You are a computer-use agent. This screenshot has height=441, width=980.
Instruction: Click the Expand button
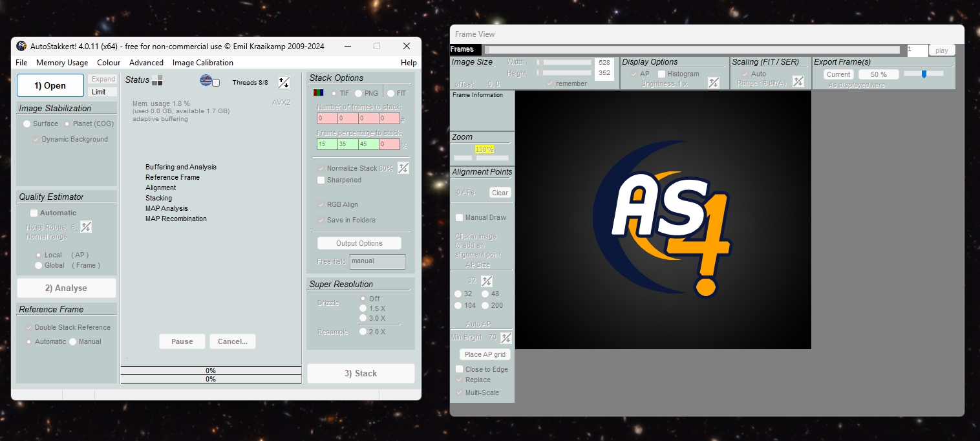click(x=102, y=79)
